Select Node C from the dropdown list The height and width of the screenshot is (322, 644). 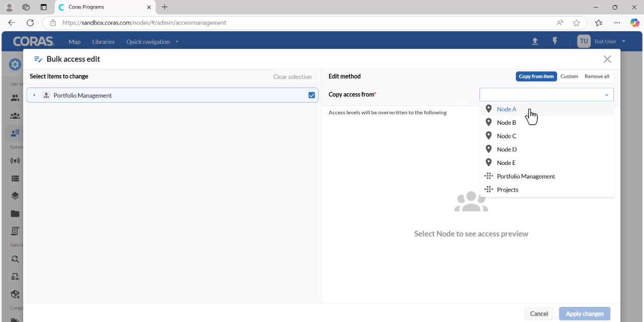(547, 136)
